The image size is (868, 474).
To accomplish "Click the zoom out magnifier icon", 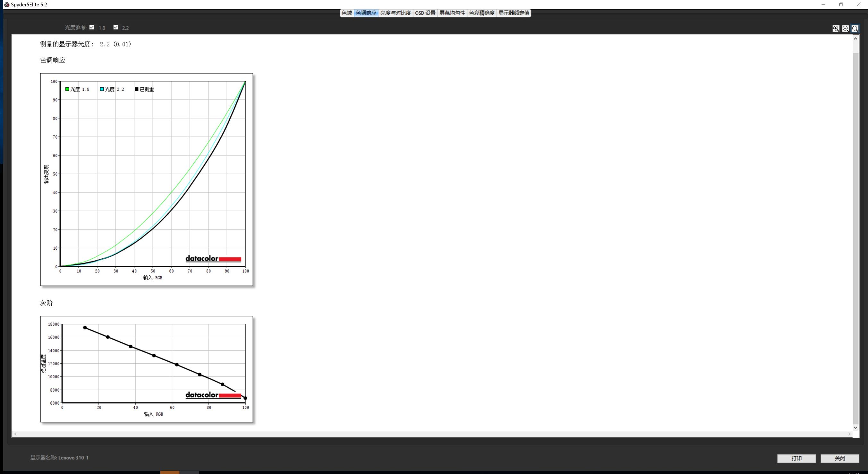I will click(845, 29).
